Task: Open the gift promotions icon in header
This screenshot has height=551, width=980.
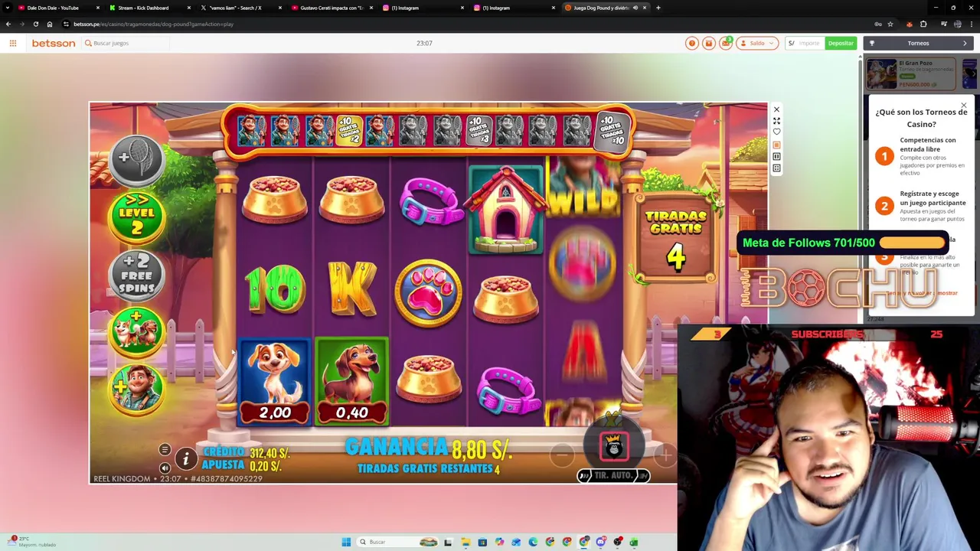Action: (x=709, y=43)
